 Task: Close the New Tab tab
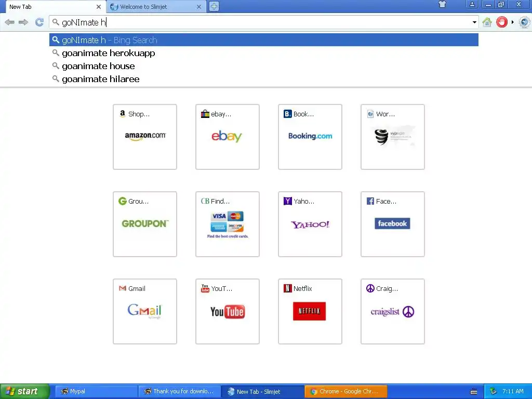[99, 7]
